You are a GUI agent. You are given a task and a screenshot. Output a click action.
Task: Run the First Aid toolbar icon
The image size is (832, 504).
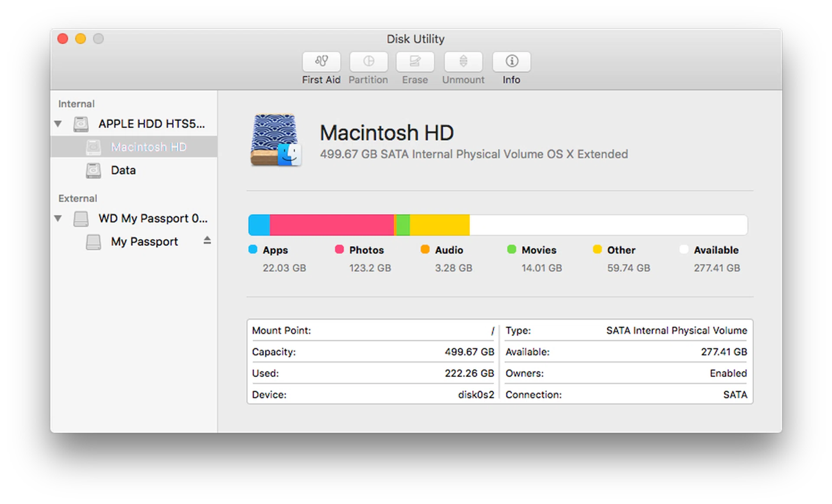321,62
